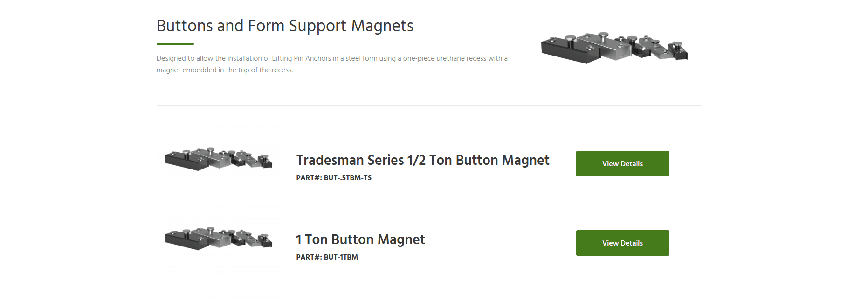Click the PART# label under Tradesman Series
Screen dimensions: 868x302
pyautogui.click(x=309, y=178)
